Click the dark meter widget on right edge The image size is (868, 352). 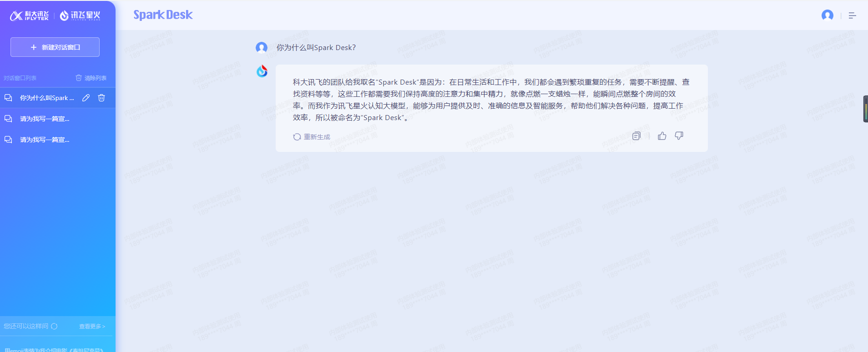click(x=865, y=109)
